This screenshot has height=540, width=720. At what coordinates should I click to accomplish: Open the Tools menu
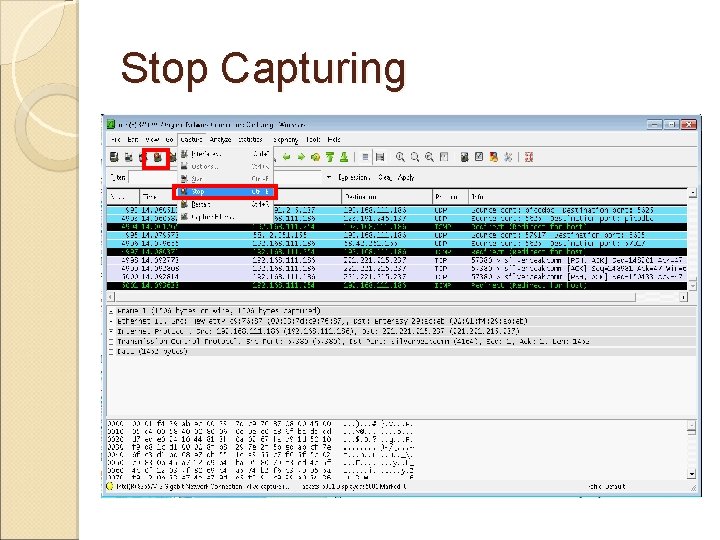[x=313, y=139]
